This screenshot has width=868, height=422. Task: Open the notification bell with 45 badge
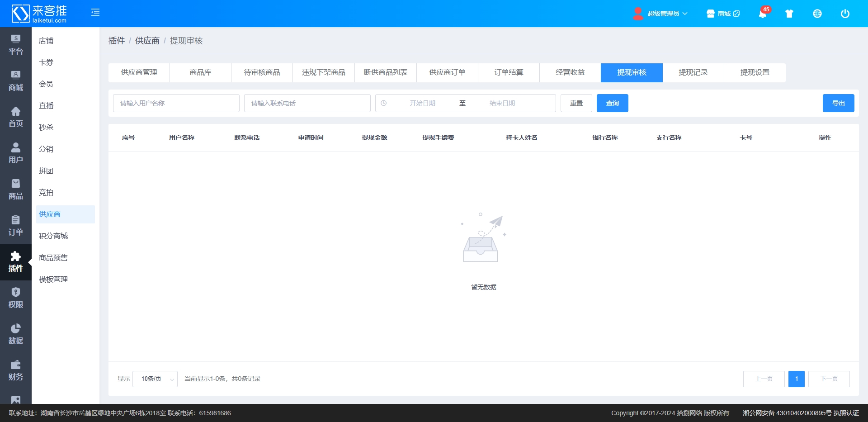coord(763,14)
